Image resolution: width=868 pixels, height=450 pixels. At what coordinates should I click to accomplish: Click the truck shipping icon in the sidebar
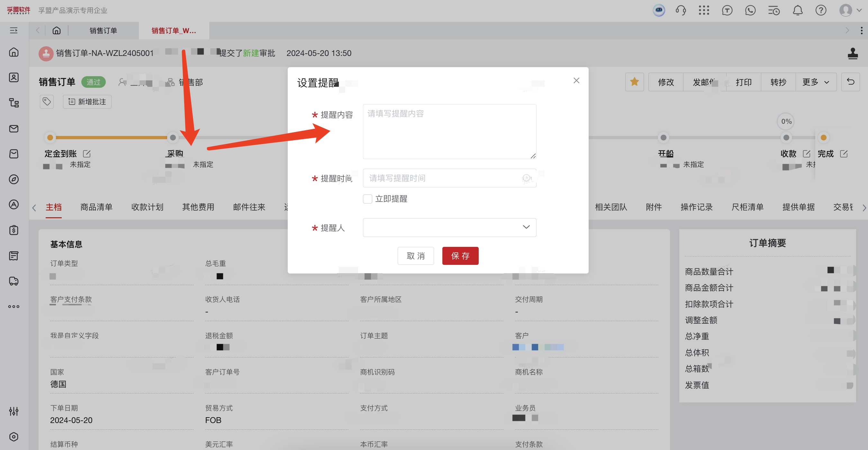[14, 281]
